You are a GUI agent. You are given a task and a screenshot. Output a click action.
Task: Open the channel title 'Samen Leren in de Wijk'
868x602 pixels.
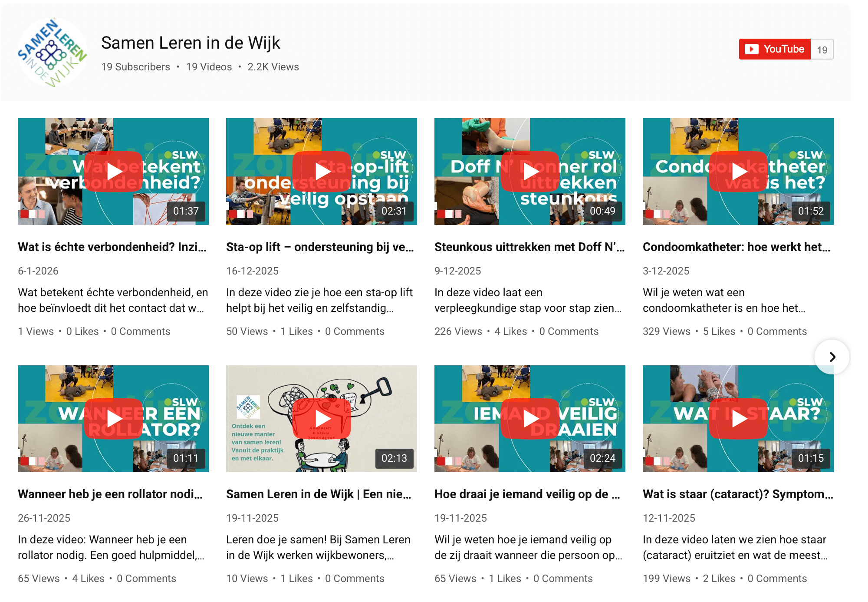click(191, 43)
